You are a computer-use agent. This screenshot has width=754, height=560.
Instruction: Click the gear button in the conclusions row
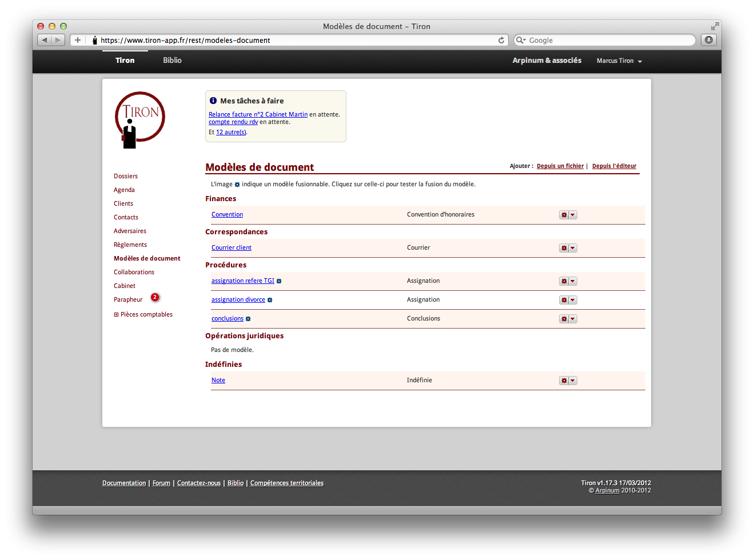point(564,319)
